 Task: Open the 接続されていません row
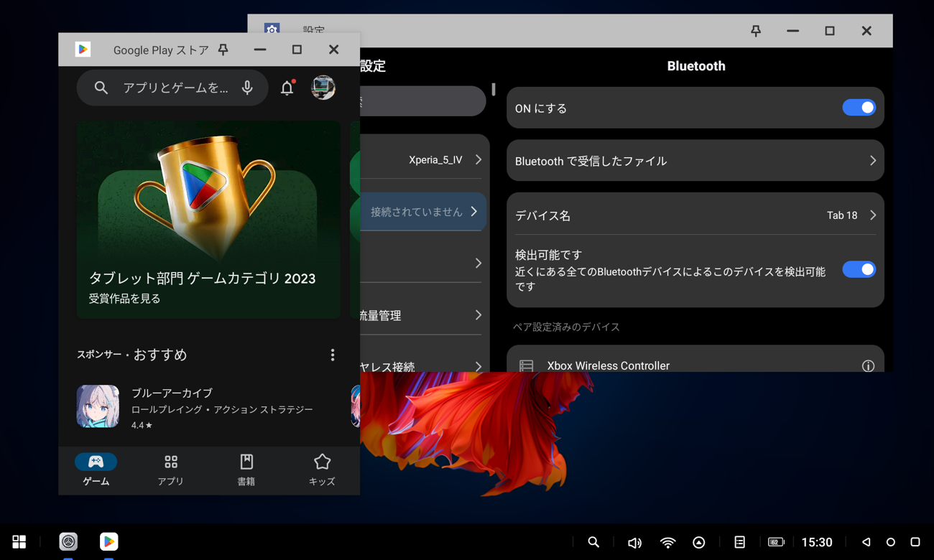pyautogui.click(x=423, y=212)
